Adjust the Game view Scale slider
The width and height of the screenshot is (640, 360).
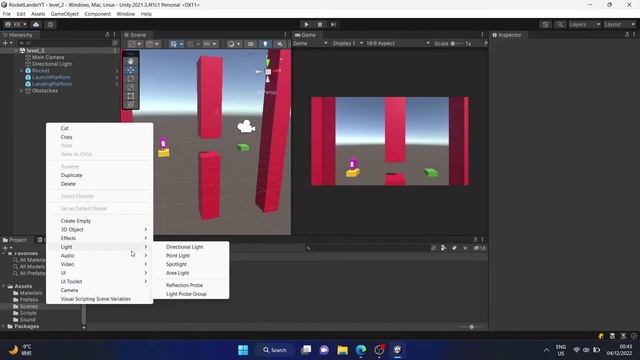click(456, 43)
